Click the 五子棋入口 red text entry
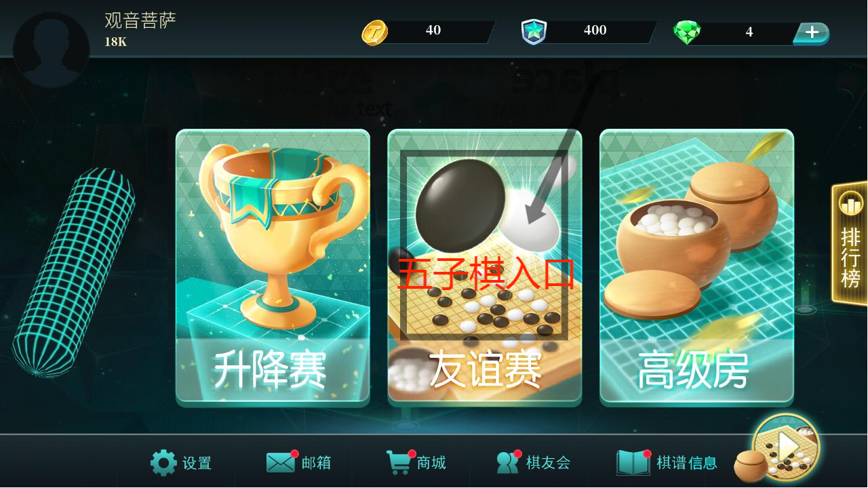 (x=486, y=274)
